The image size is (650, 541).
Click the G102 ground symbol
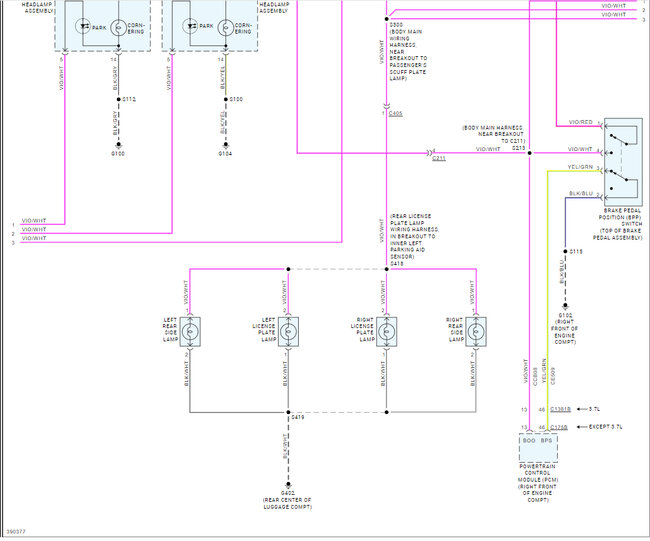(565, 307)
